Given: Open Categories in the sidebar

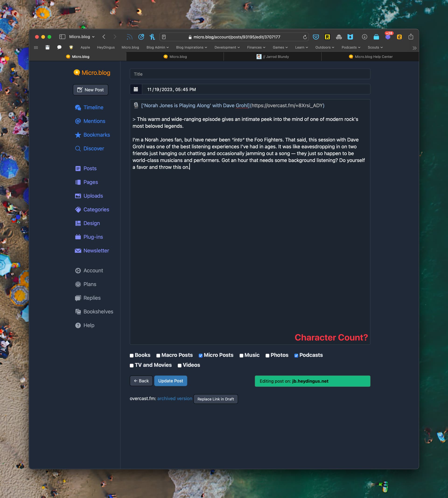Looking at the screenshot, I should tap(92, 210).
